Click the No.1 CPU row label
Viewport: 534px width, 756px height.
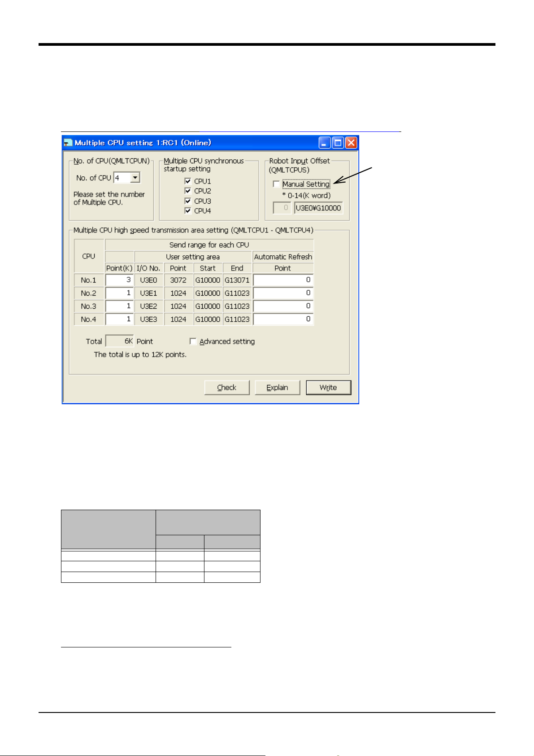click(x=89, y=280)
